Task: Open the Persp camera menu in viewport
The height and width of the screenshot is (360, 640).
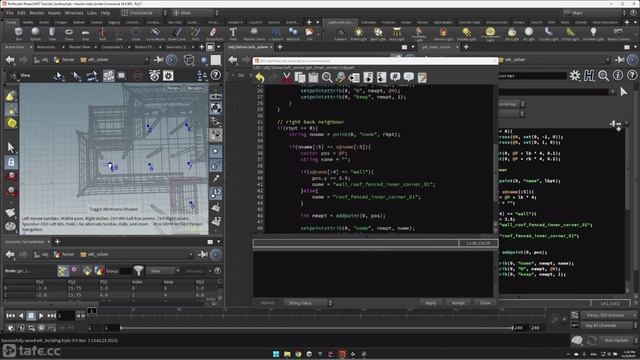Action: [x=173, y=88]
